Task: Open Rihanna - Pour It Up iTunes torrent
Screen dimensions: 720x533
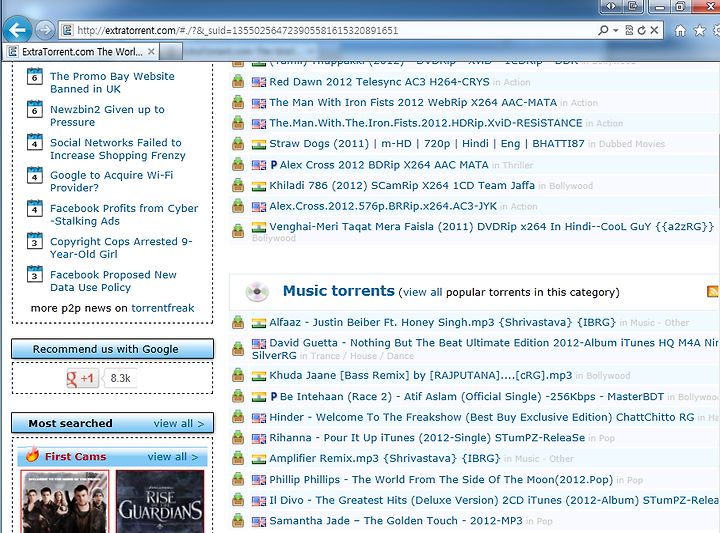Action: click(x=427, y=438)
